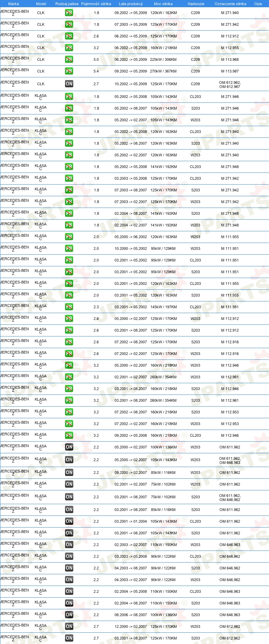
Task: Select the 08.2006 -> 08.2007 production years
Action: pos(131,615)
